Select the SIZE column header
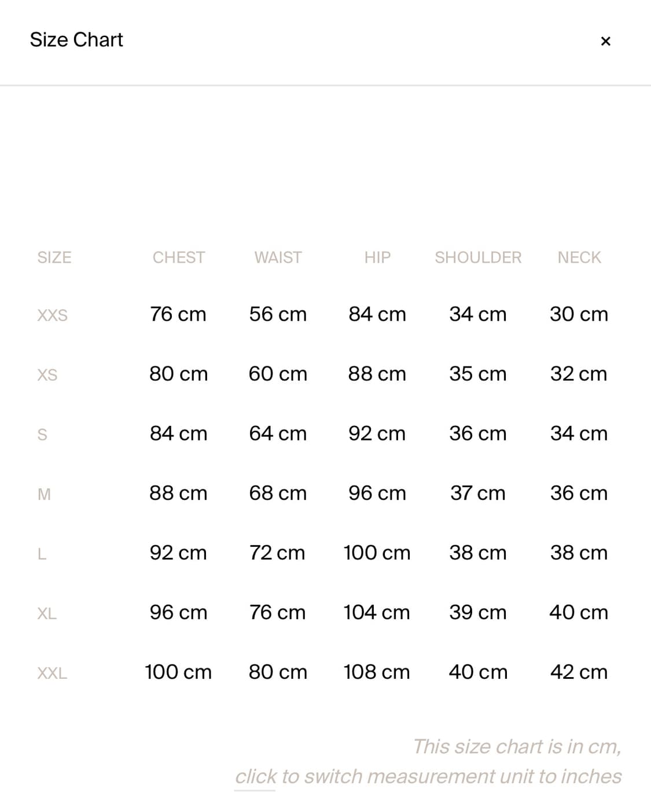The width and height of the screenshot is (651, 812). [54, 258]
